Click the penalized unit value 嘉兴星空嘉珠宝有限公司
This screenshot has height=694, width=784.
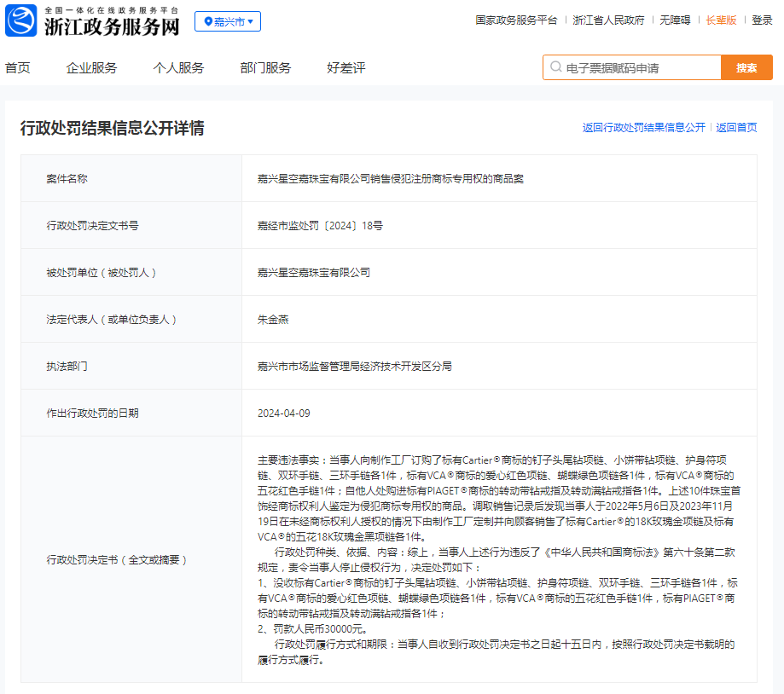pos(313,272)
